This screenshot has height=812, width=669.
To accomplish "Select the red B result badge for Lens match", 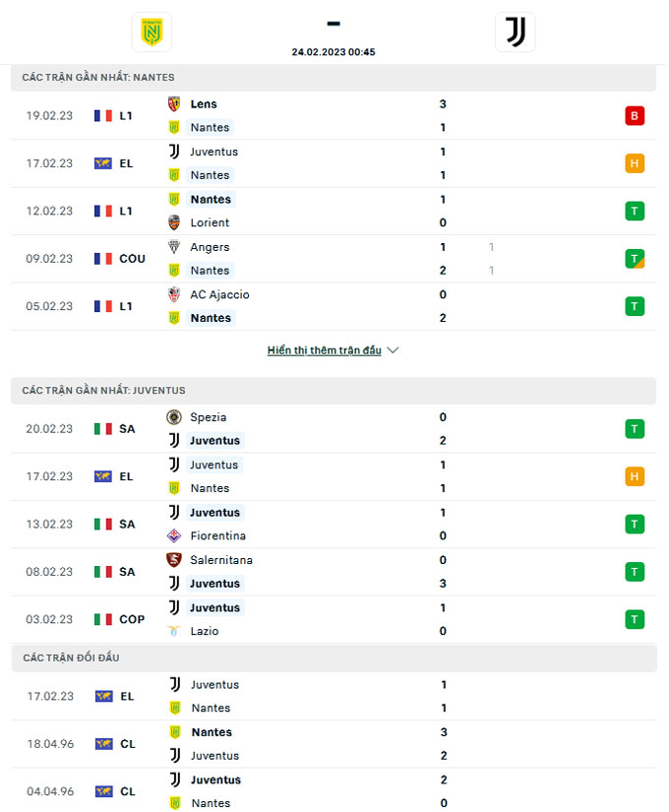I will 635,116.
